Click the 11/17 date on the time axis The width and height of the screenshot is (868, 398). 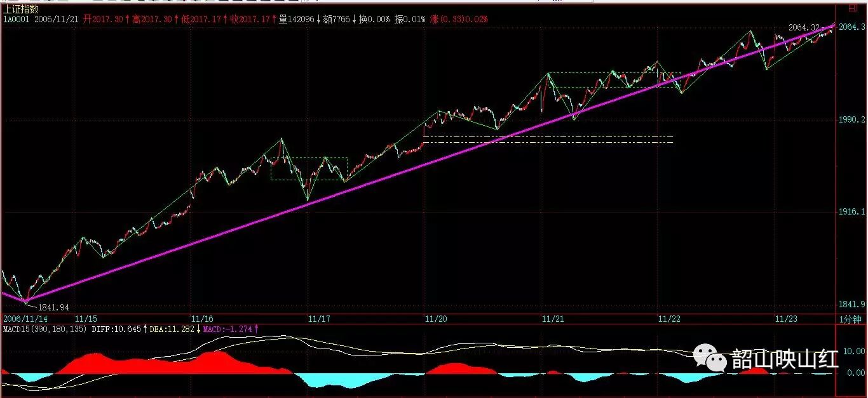point(318,319)
